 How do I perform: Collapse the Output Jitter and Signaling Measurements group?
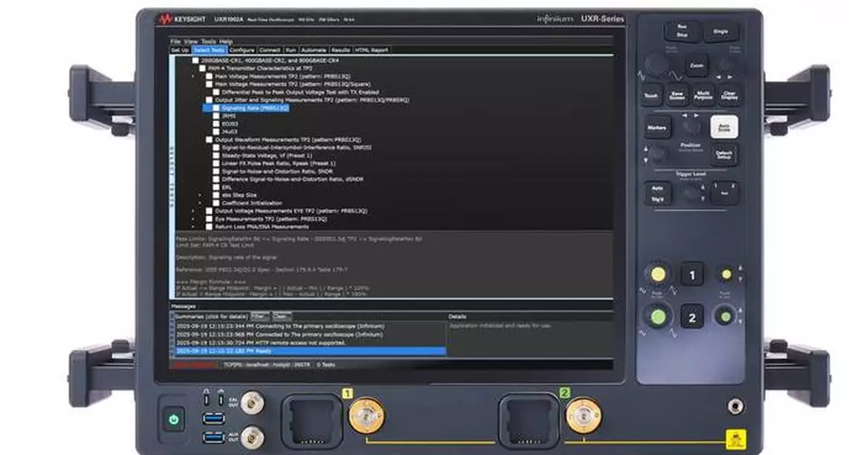click(203, 100)
